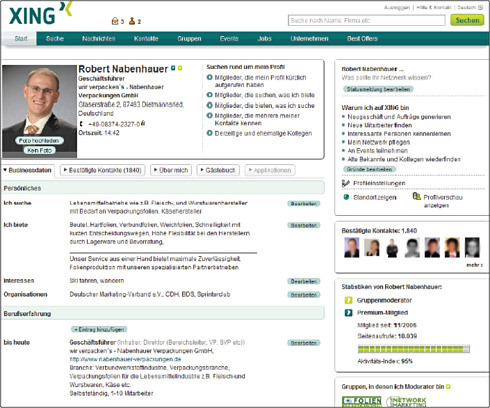Open the contact requests person icon

pos(132,21)
